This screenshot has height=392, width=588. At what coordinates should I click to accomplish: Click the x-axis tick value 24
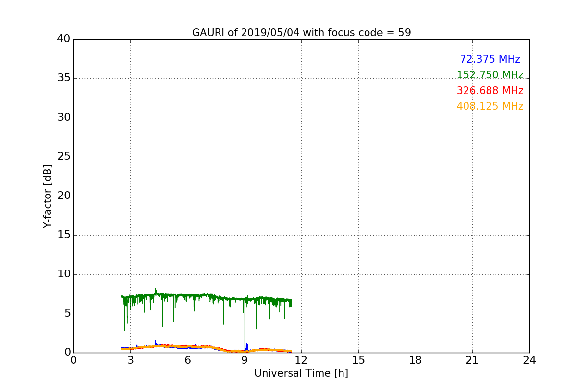pyautogui.click(x=529, y=360)
